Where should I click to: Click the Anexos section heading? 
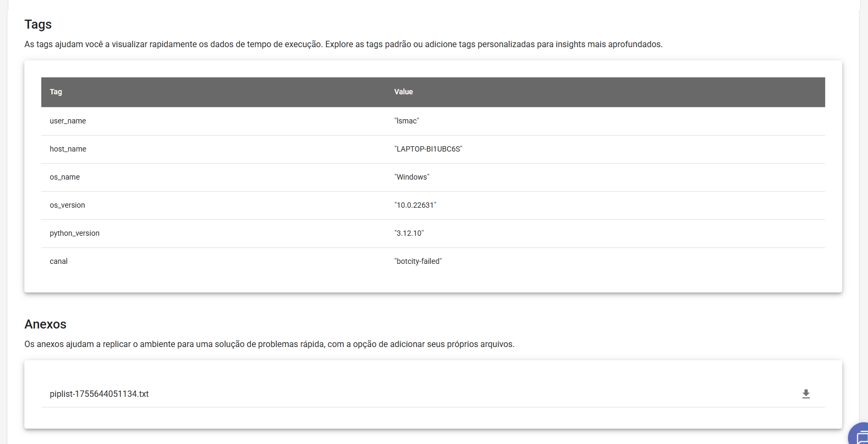tap(46, 324)
